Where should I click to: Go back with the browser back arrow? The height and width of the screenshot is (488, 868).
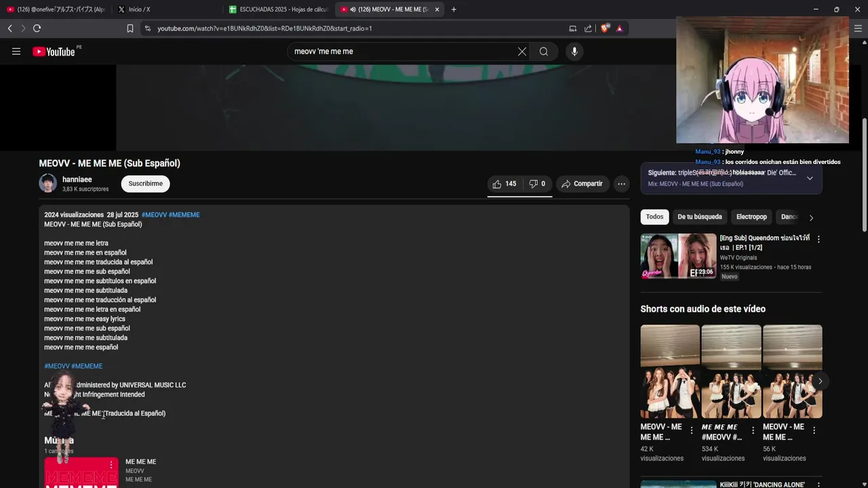coord(9,28)
